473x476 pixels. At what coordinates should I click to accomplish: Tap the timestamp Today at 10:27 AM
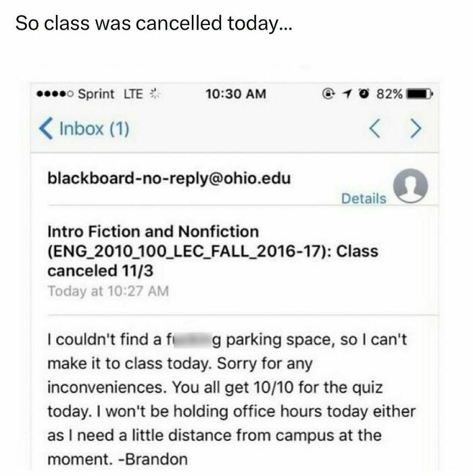(x=108, y=291)
